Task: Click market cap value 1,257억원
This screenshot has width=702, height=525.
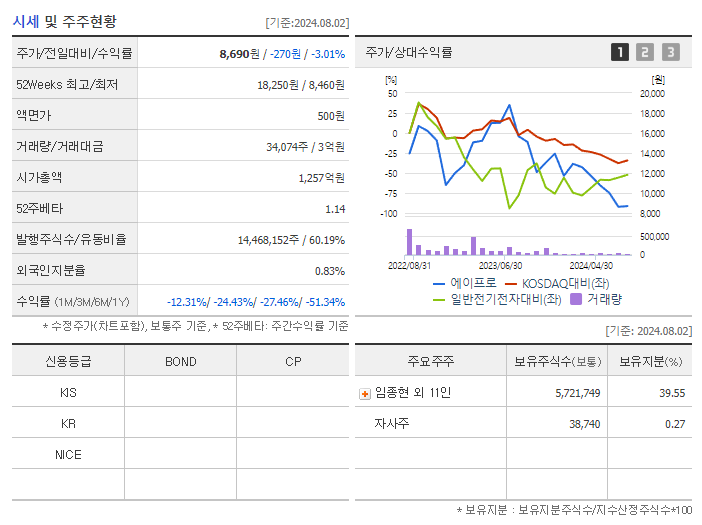Action: pos(321,178)
